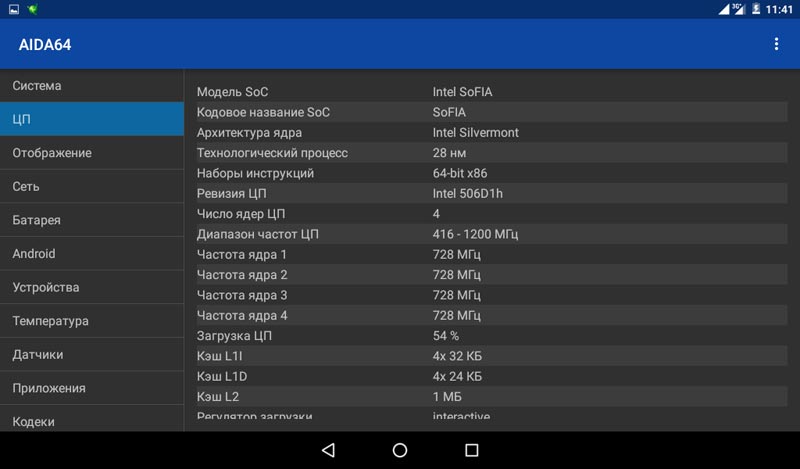Screen dimensions: 800x469
Task: Open the Датчики sensors list
Action: click(92, 354)
